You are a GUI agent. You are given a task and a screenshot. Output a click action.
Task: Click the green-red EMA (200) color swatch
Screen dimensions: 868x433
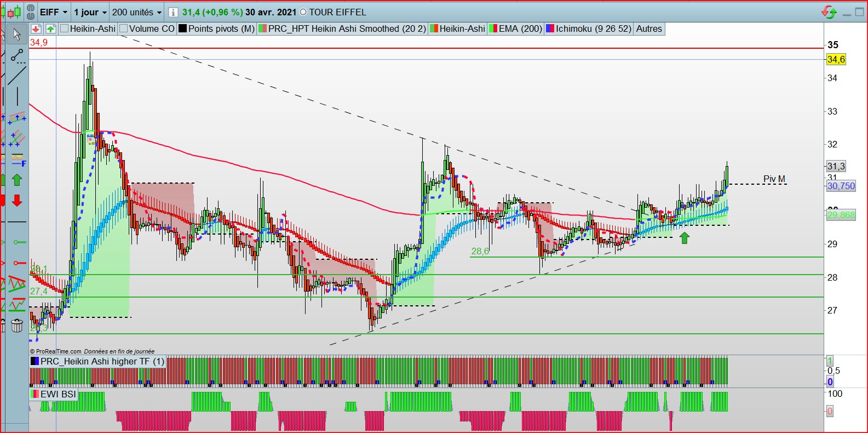click(493, 29)
